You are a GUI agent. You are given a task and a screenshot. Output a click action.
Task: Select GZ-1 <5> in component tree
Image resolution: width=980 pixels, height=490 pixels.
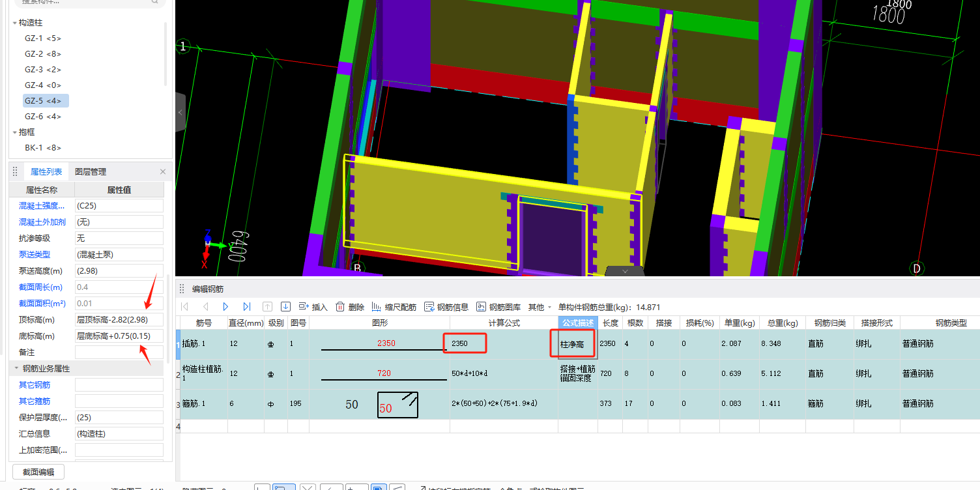click(43, 38)
